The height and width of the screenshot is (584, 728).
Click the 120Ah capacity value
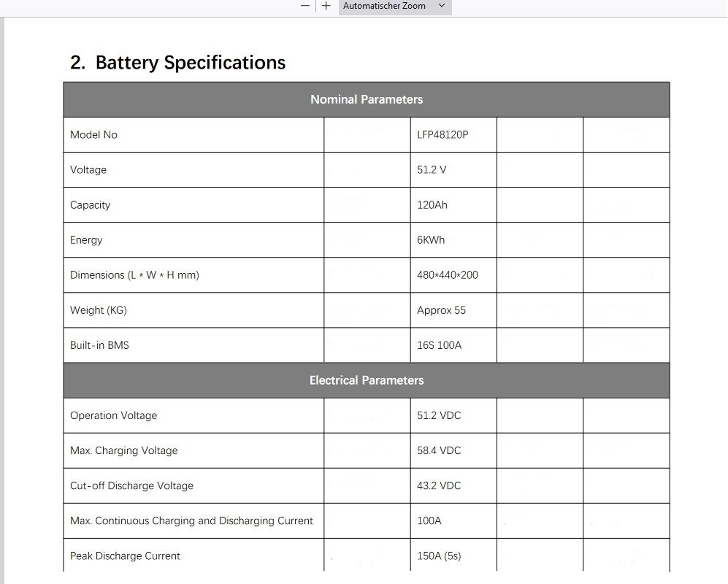click(432, 204)
